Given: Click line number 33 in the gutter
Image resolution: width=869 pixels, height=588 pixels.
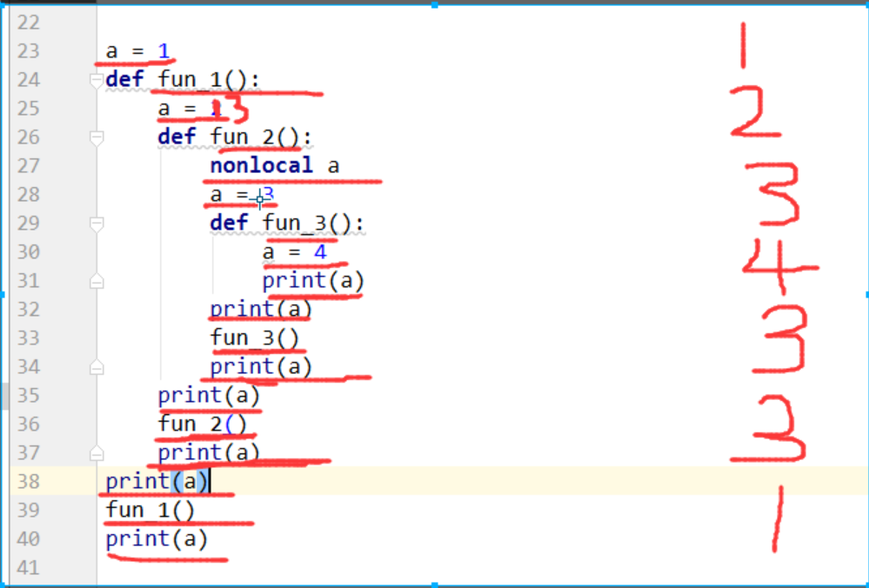Looking at the screenshot, I should pyautogui.click(x=28, y=338).
